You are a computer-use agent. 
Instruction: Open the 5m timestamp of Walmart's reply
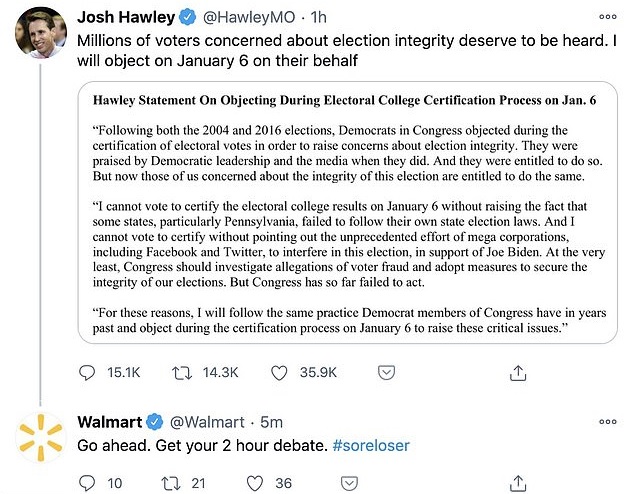tap(274, 421)
